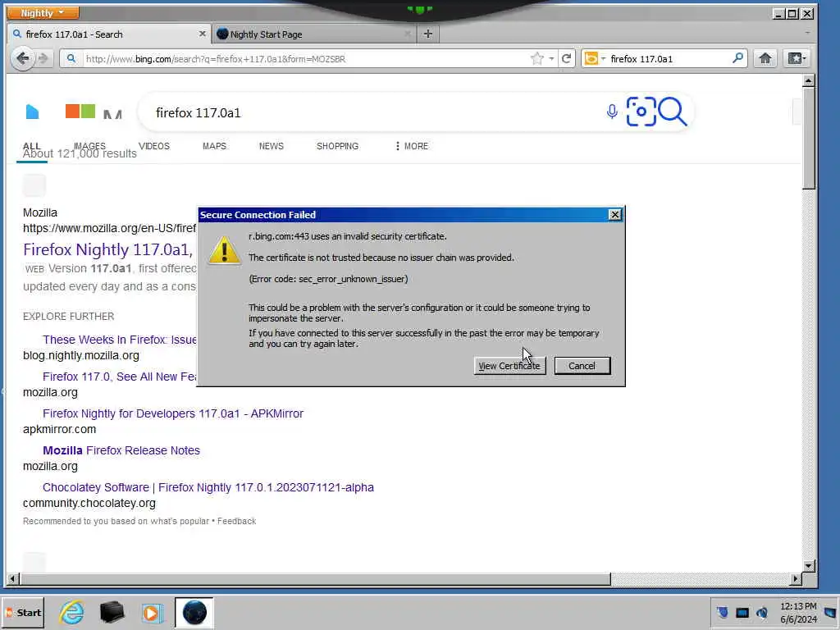Open the SHOPPING search category
840x630 pixels.
click(x=337, y=146)
